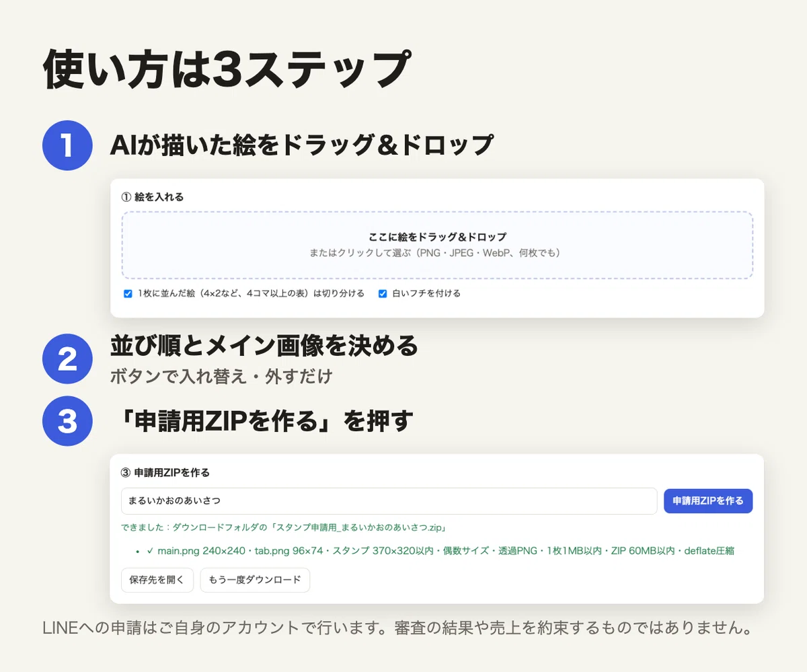
Task: Focus the まるいかおのあいさつ name field
Action: coord(389,501)
